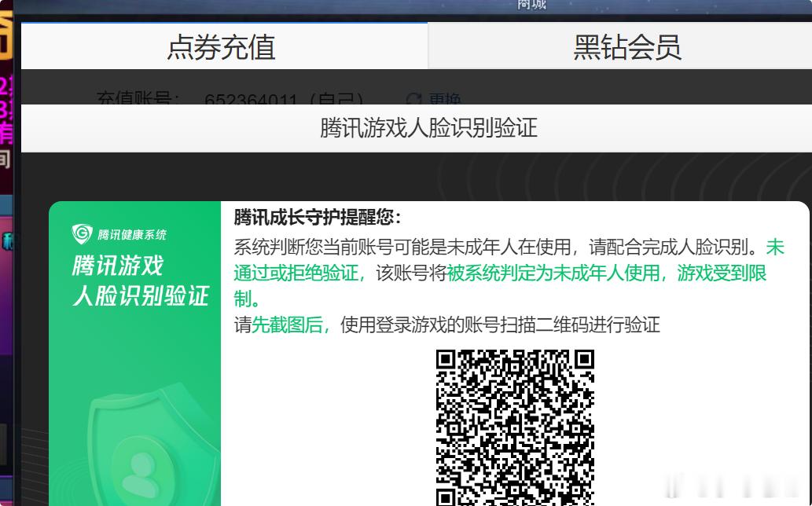The image size is (812, 506).
Task: Click the 腾讯成长守护提醒您 heading
Action: click(318, 218)
